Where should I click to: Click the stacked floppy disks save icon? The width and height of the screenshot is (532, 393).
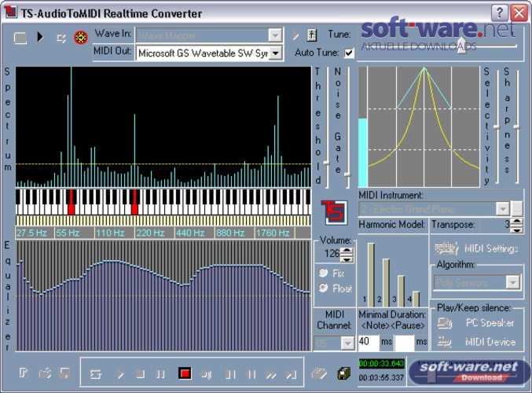[344, 373]
